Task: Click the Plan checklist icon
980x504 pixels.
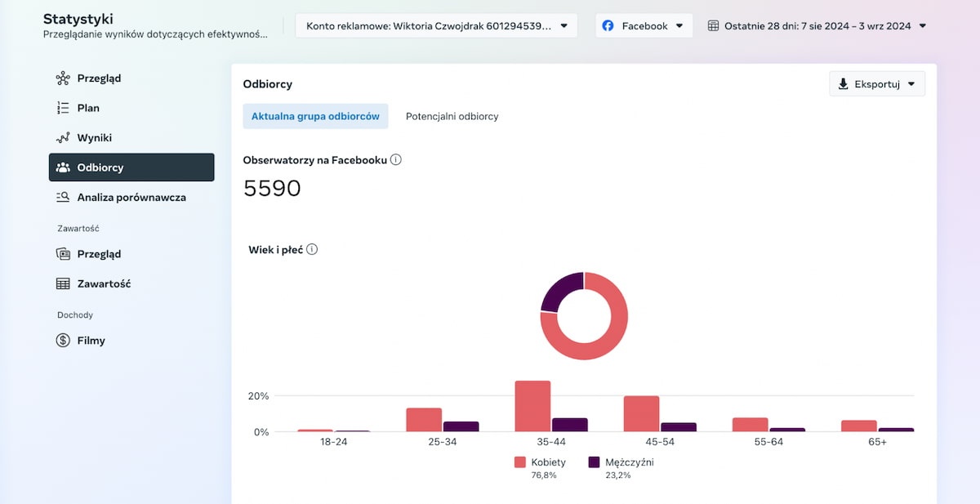Action: (63, 108)
